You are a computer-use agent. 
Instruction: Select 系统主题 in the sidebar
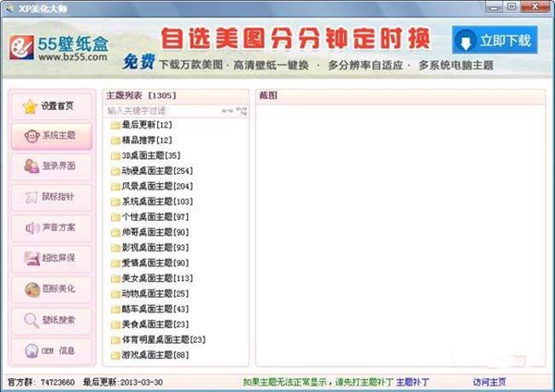[x=52, y=136]
